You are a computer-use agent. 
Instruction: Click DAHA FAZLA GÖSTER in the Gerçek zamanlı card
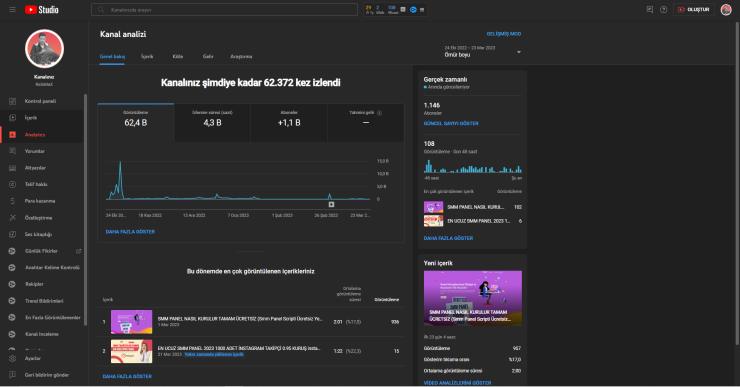click(448, 238)
